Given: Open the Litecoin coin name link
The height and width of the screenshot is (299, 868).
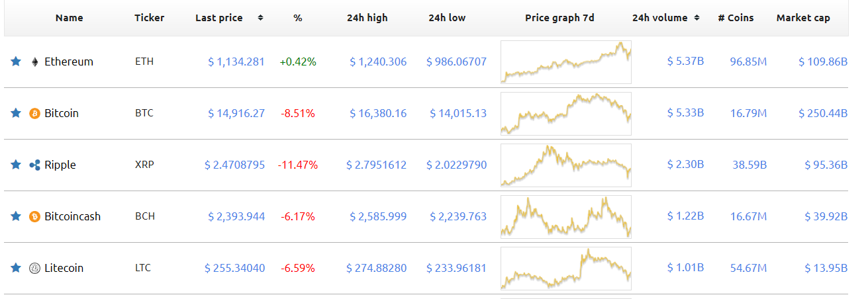Looking at the screenshot, I should tap(64, 268).
